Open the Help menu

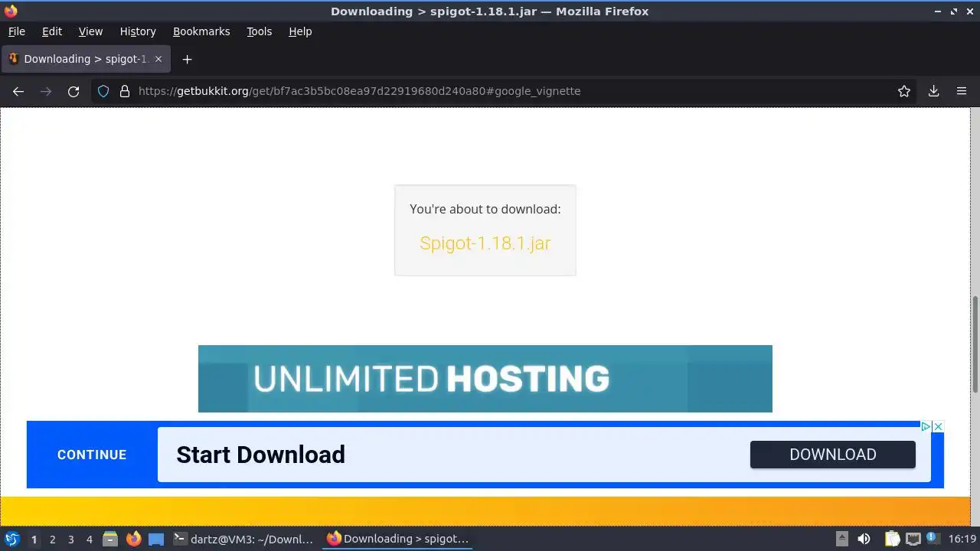300,31
